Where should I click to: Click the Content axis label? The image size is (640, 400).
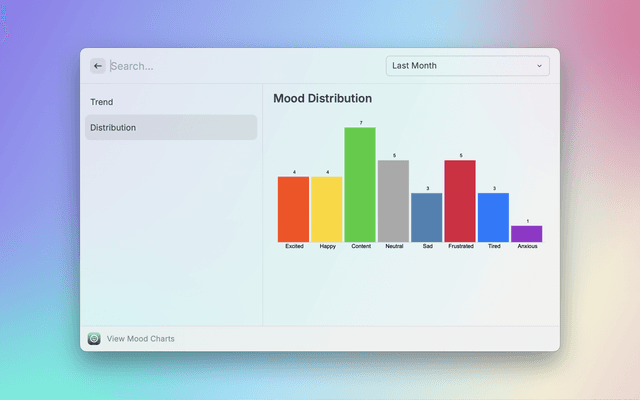(x=361, y=246)
